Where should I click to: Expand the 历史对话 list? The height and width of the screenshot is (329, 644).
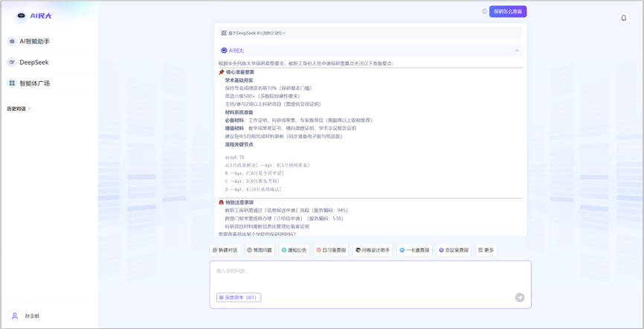point(19,109)
